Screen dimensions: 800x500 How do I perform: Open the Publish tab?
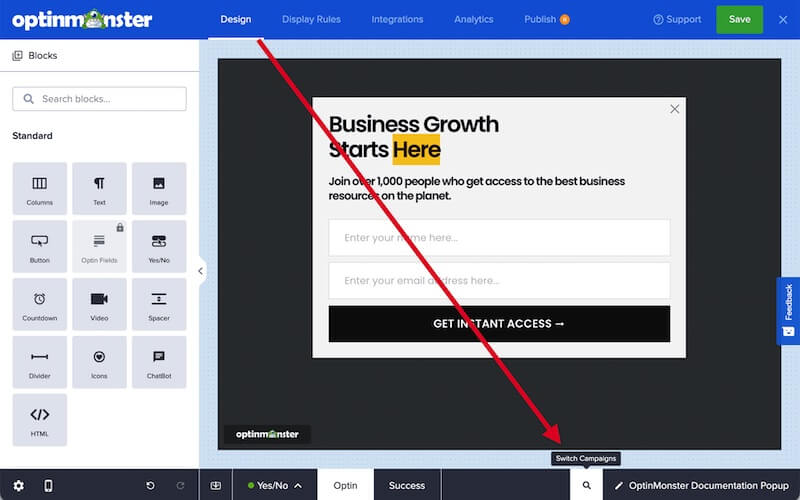coord(546,19)
